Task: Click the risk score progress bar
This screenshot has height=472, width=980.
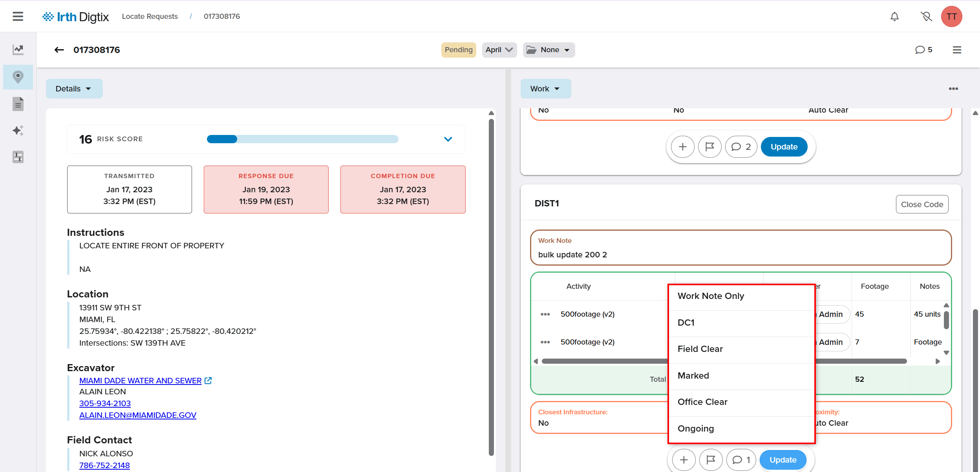Action: [x=302, y=139]
